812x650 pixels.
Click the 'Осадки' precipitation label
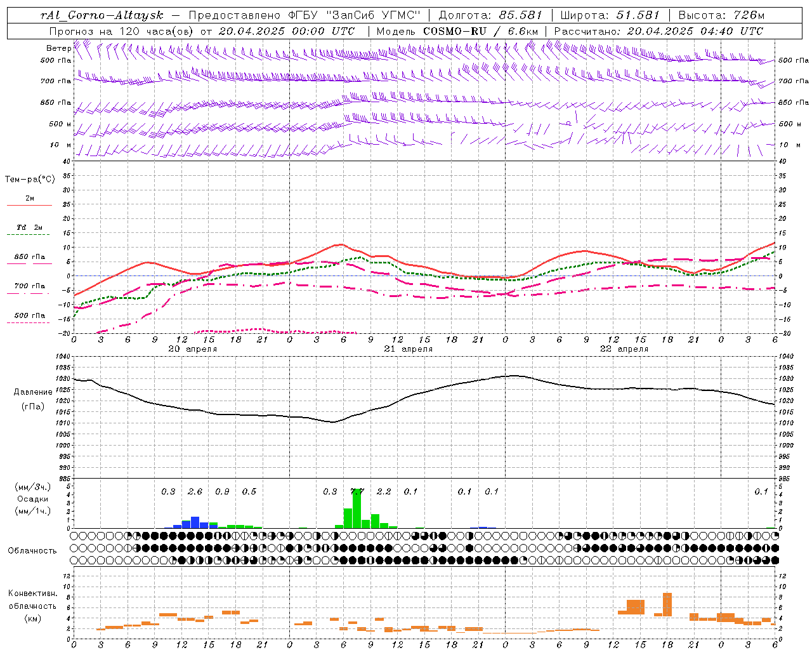click(x=32, y=499)
